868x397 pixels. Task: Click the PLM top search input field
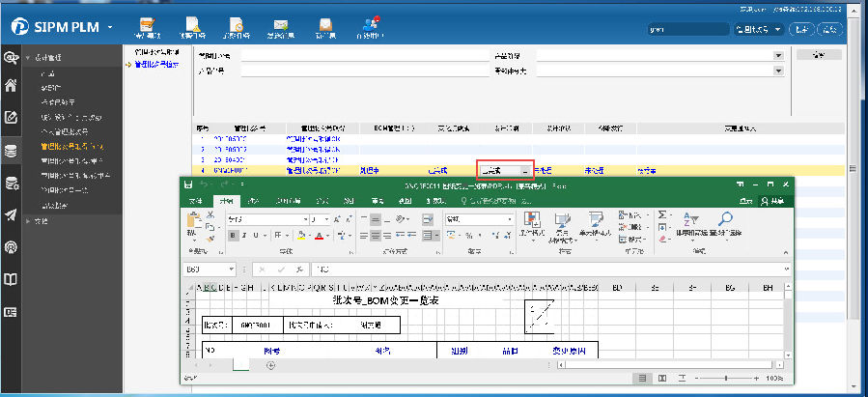[689, 29]
